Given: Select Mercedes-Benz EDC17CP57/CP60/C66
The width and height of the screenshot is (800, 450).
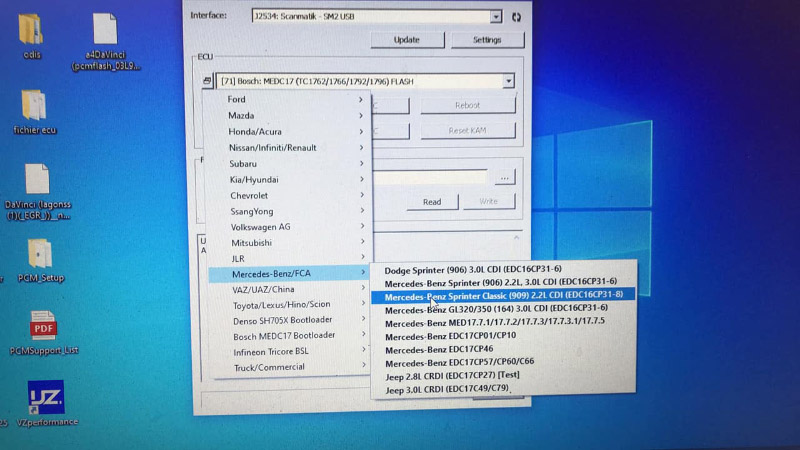Looking at the screenshot, I should [x=503, y=363].
